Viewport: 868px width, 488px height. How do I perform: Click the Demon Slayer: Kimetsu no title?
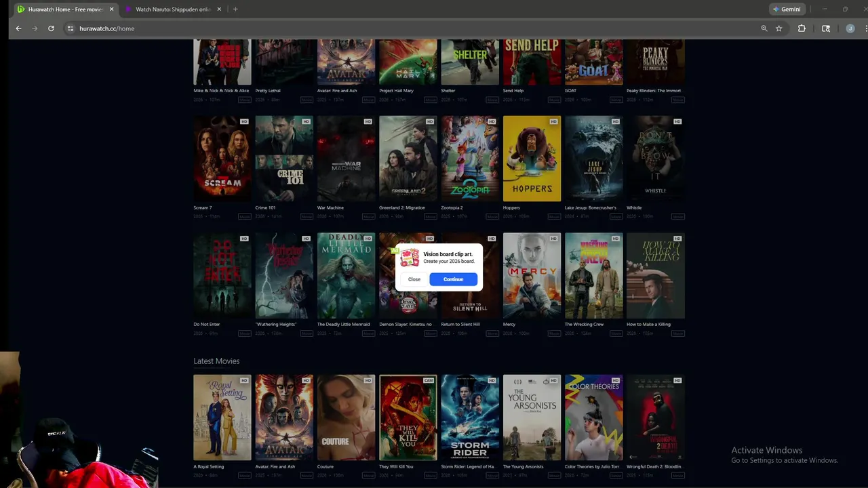point(406,325)
